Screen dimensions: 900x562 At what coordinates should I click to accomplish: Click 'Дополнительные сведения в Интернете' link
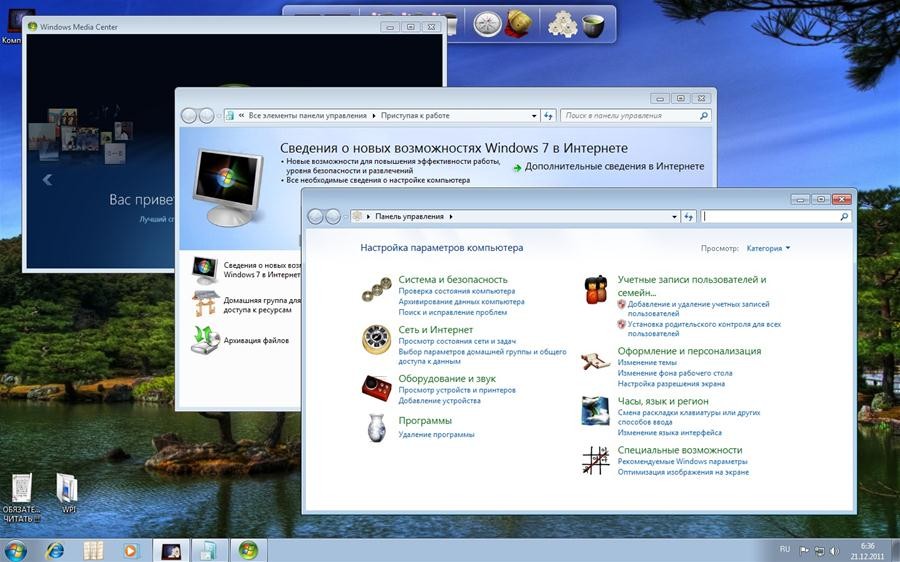coord(614,166)
